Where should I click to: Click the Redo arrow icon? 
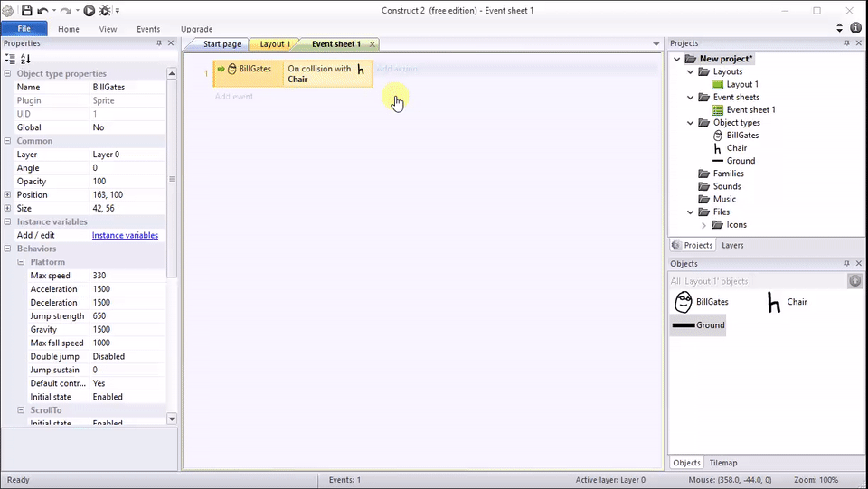click(x=65, y=11)
